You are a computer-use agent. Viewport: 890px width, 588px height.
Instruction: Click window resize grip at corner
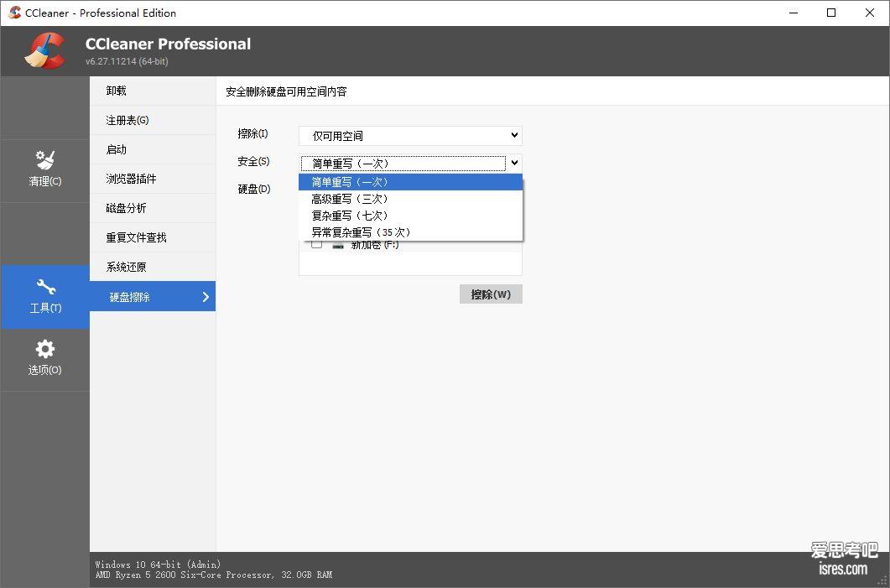point(883,581)
